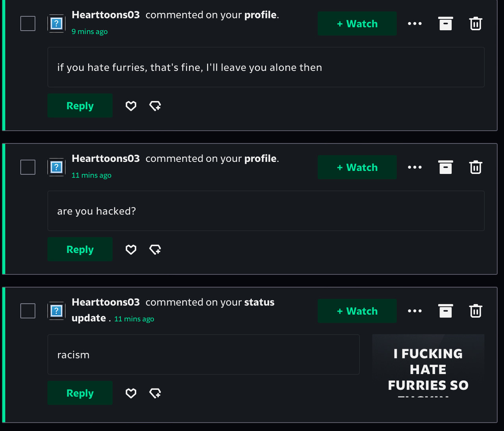
Task: Expand three-dot menu for 'are you hacked?' notification
Action: tap(415, 167)
